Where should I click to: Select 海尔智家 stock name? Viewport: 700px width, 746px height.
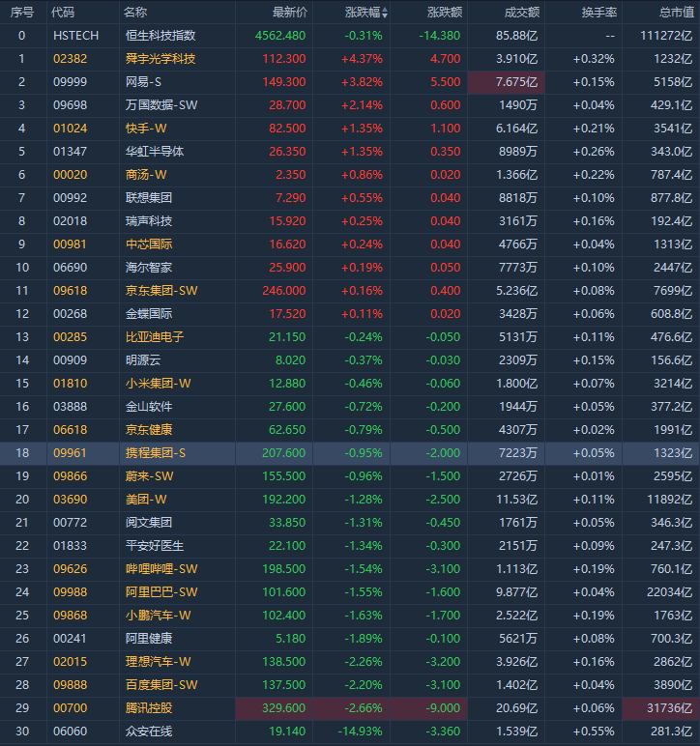149,268
